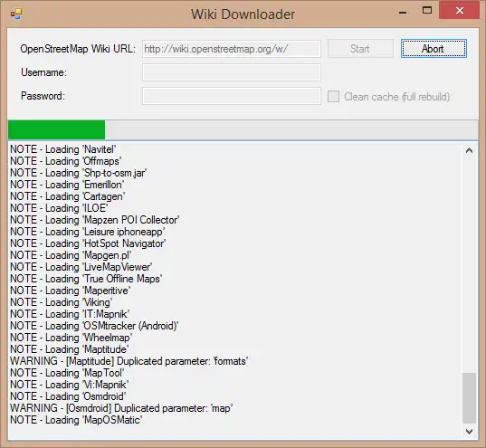Select the Osmdroid duplicated parameter warning
Viewport: 486px width, 448px height.
point(121,408)
